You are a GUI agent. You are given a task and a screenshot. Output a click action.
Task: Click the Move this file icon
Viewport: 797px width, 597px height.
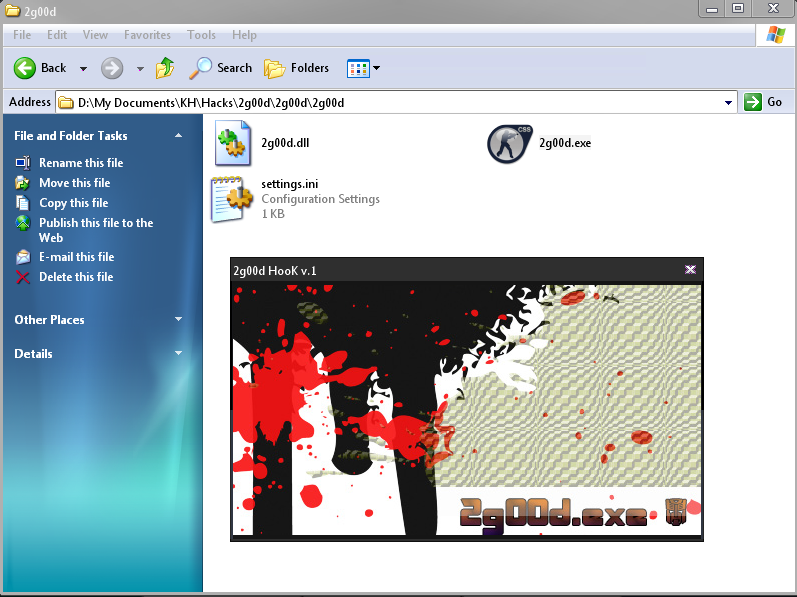point(23,182)
